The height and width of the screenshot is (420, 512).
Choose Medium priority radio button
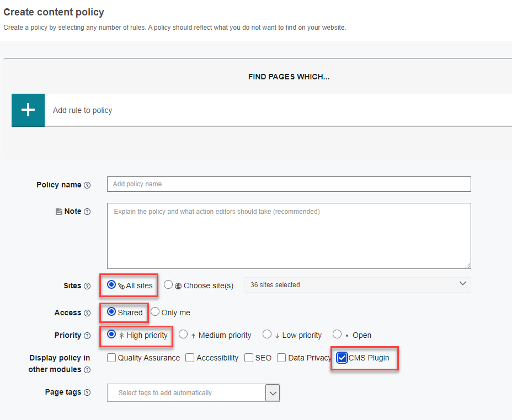(183, 335)
